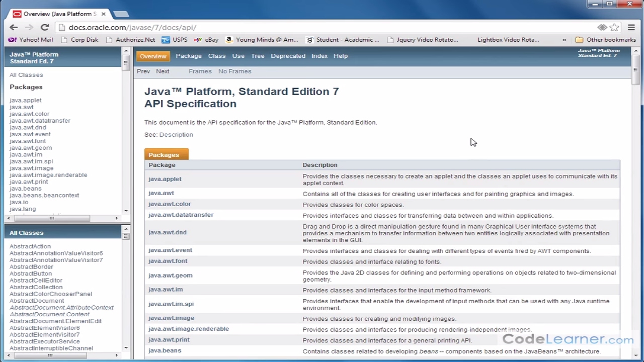Screen dimensions: 644x362
Task: Open java.awt.datatransfer in the Packages table
Action: pos(181,215)
